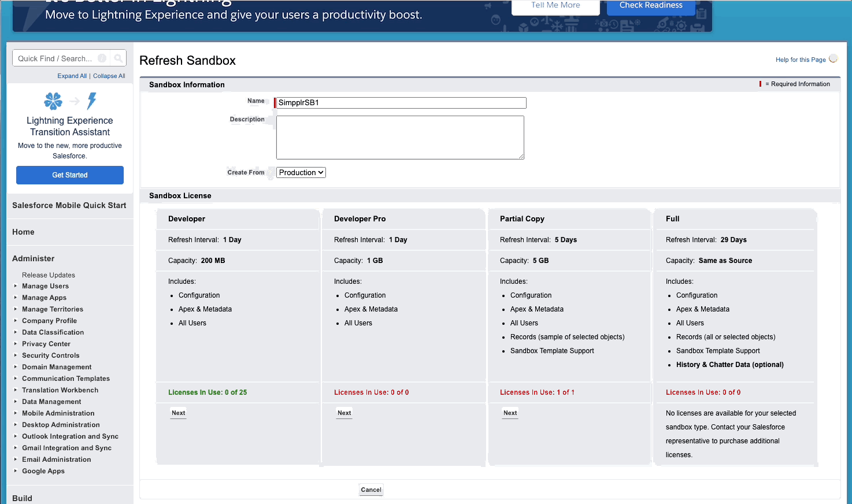
Task: Click the Description text area
Action: (400, 138)
